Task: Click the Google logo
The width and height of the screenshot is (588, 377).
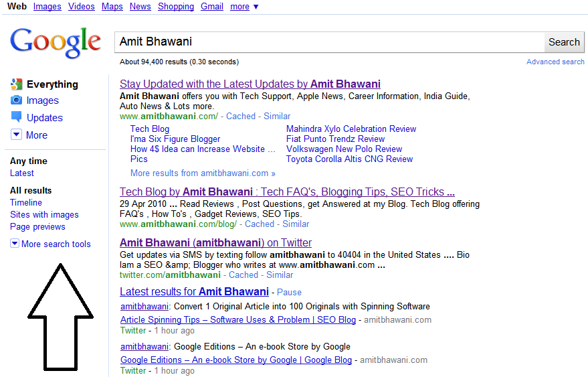Action: [x=56, y=42]
